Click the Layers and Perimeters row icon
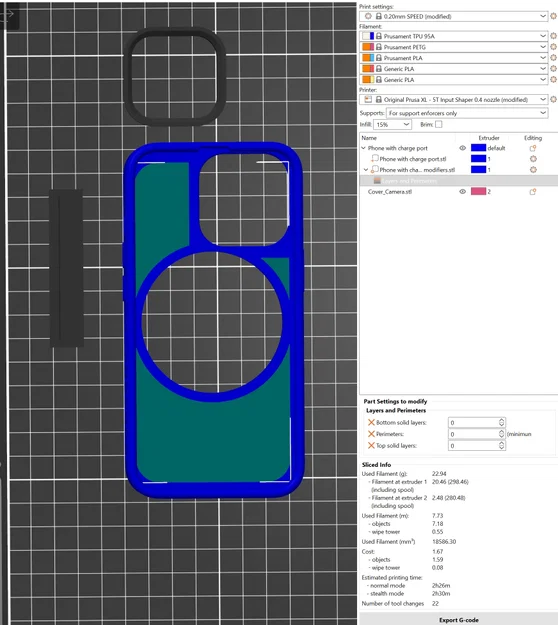 click(377, 181)
